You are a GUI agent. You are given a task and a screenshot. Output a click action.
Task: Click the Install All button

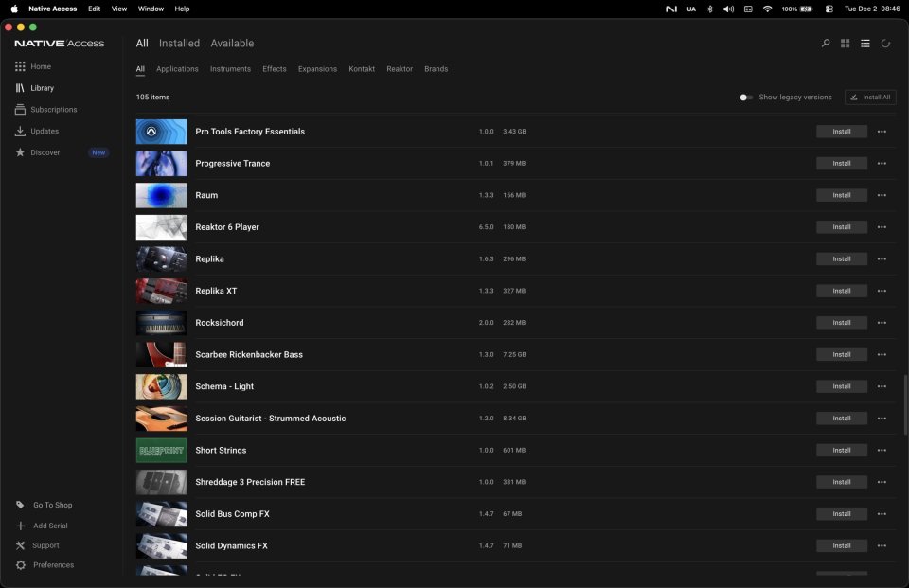click(x=870, y=97)
